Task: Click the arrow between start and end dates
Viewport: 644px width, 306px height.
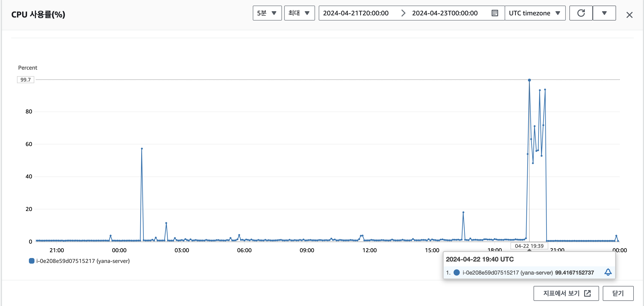Action: click(403, 13)
